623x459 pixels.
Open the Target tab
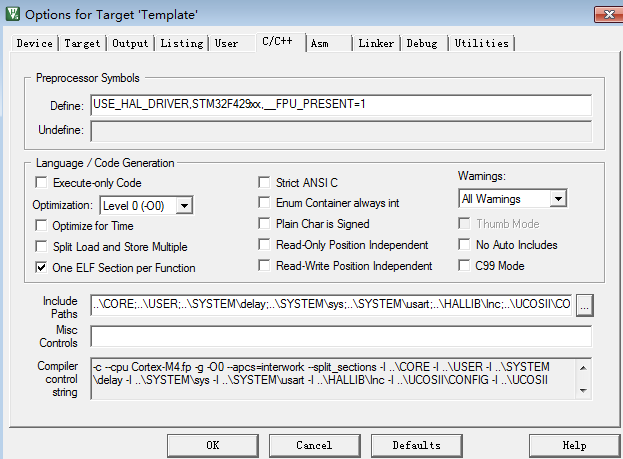(x=82, y=43)
